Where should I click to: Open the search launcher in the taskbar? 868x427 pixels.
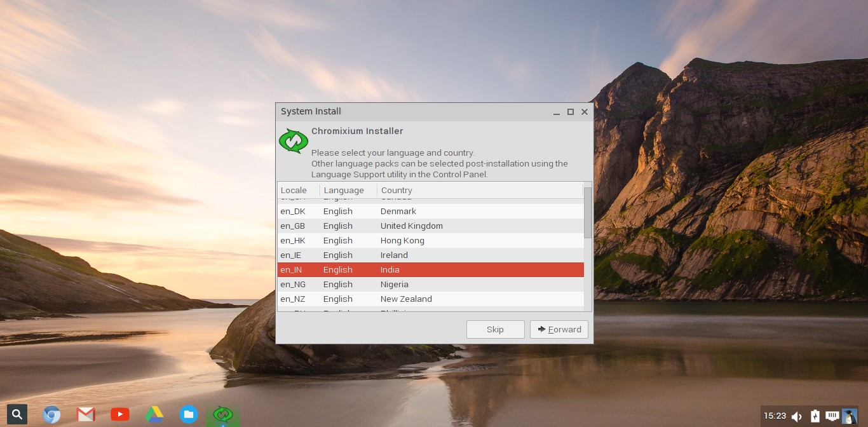pos(17,415)
